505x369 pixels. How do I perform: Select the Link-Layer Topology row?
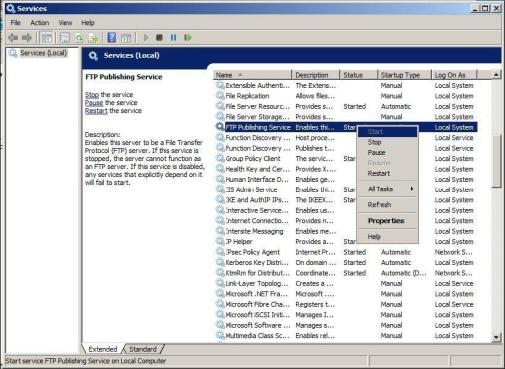coord(346,283)
